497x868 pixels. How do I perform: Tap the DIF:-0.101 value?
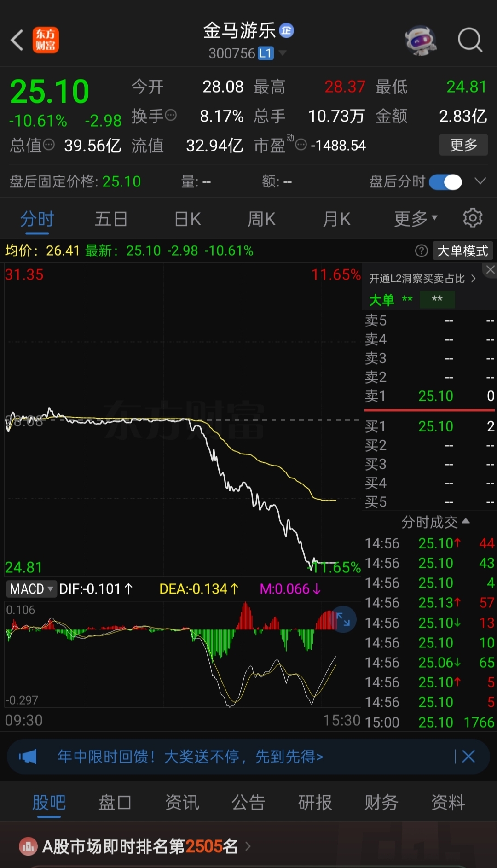click(96, 589)
